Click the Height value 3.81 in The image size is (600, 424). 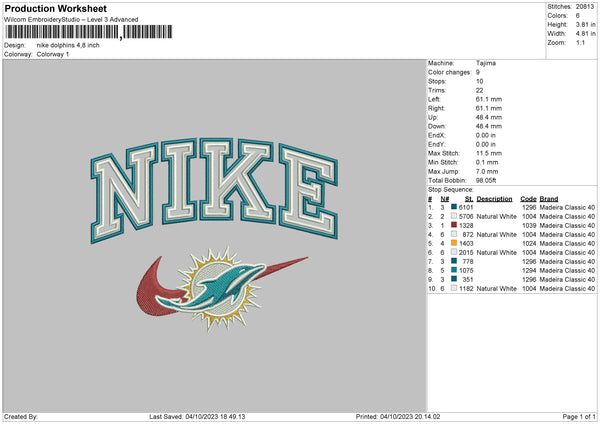coord(585,24)
